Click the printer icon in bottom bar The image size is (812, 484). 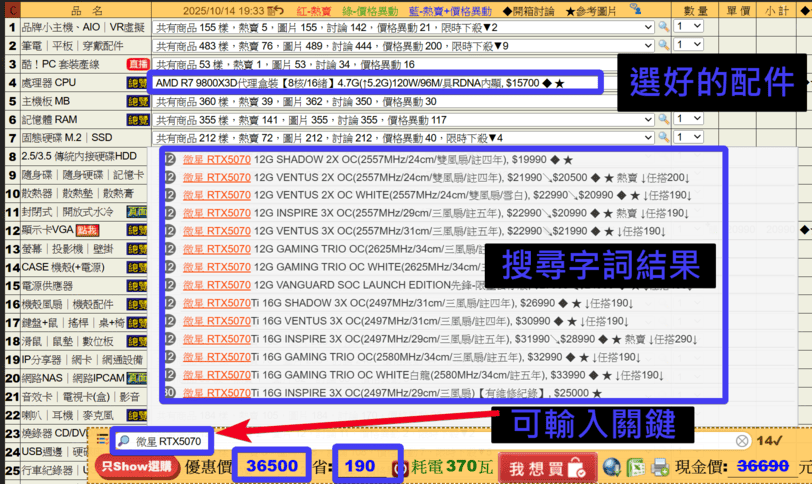click(659, 468)
